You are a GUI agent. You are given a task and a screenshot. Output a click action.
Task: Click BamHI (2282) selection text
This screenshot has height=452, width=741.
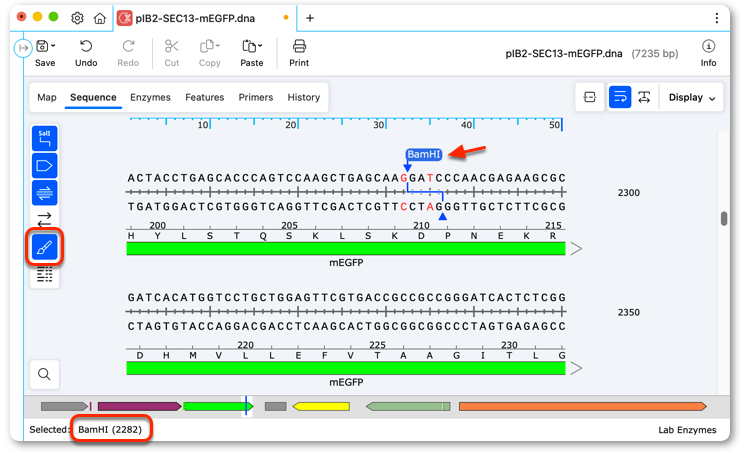click(110, 429)
